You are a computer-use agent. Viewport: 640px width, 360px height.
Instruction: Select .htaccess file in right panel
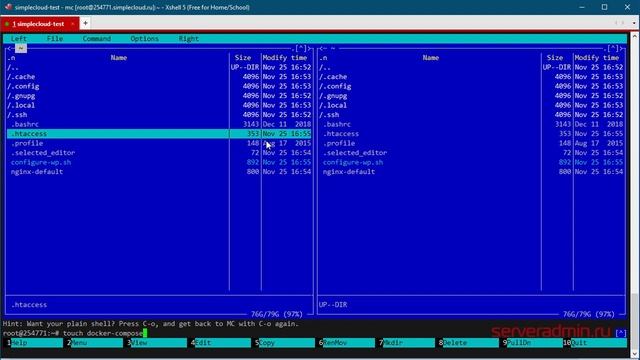471,134
